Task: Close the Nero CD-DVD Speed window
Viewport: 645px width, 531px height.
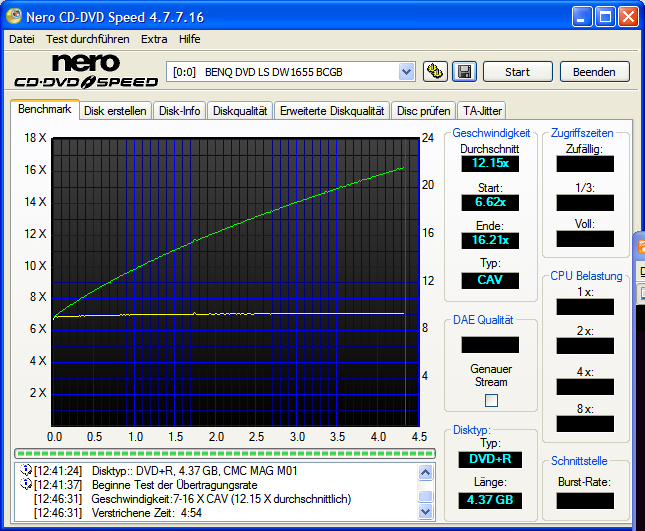Action: (628, 17)
